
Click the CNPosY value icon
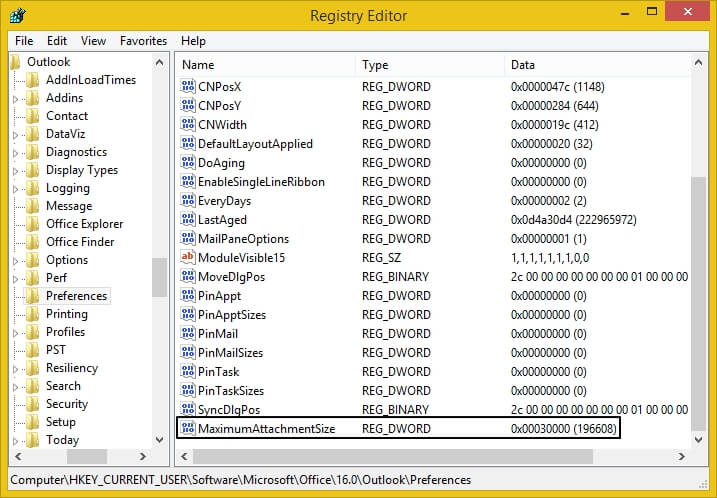point(187,106)
